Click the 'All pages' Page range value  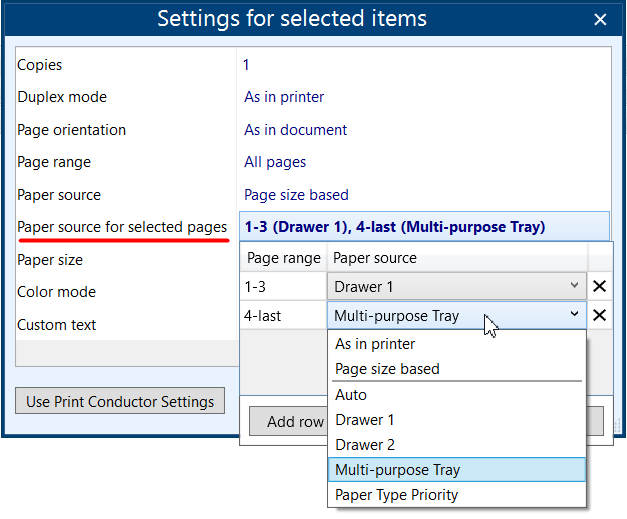pos(275,162)
